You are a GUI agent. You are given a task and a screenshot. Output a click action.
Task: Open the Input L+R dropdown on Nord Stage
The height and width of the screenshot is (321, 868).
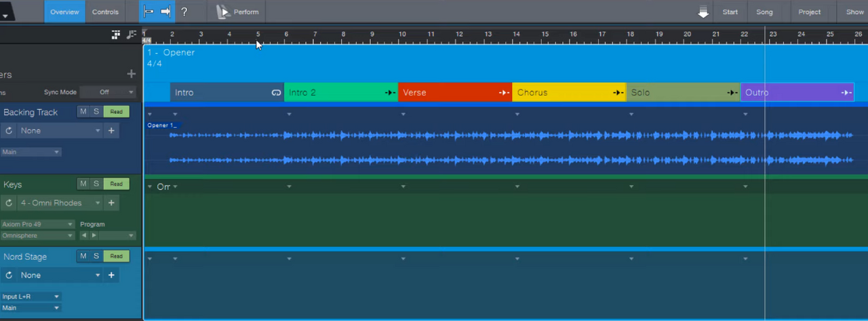31,297
